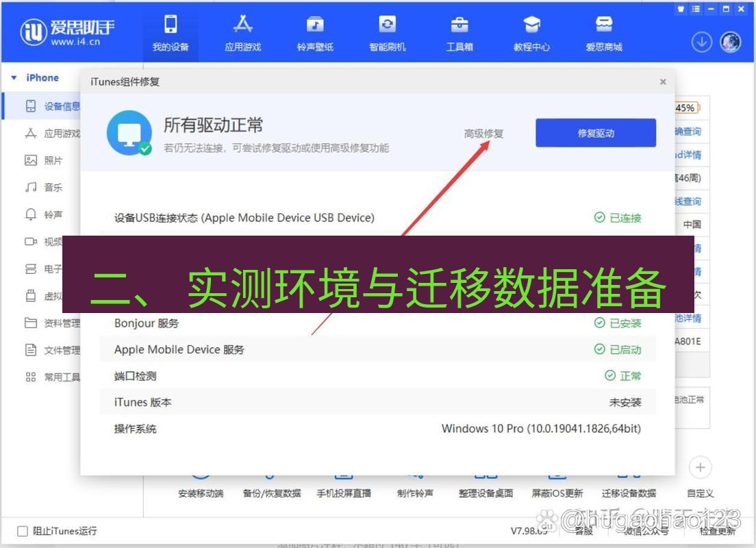Open 应用游戏 in the sidebar
Image resolution: width=756 pixels, height=548 pixels.
click(52, 134)
